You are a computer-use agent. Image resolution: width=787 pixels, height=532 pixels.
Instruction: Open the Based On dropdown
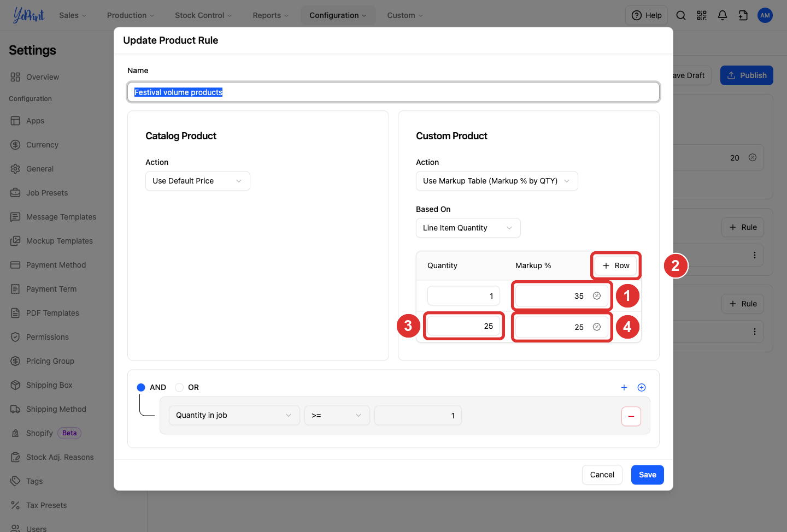click(468, 228)
